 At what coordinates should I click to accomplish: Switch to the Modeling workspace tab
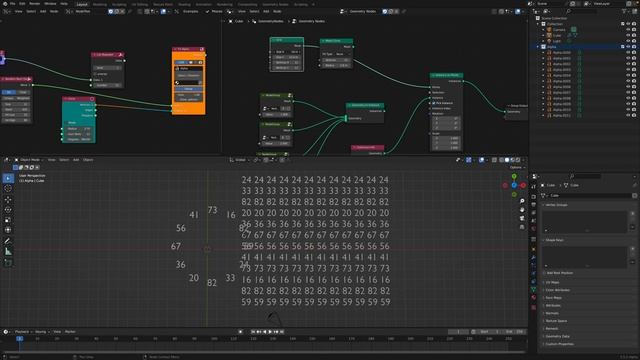tap(99, 4)
